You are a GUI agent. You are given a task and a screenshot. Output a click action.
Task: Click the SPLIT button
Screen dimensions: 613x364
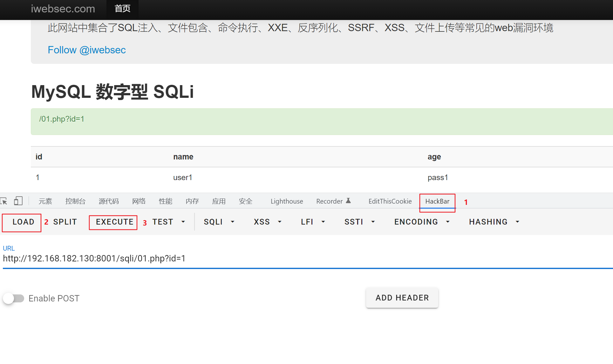click(x=65, y=222)
